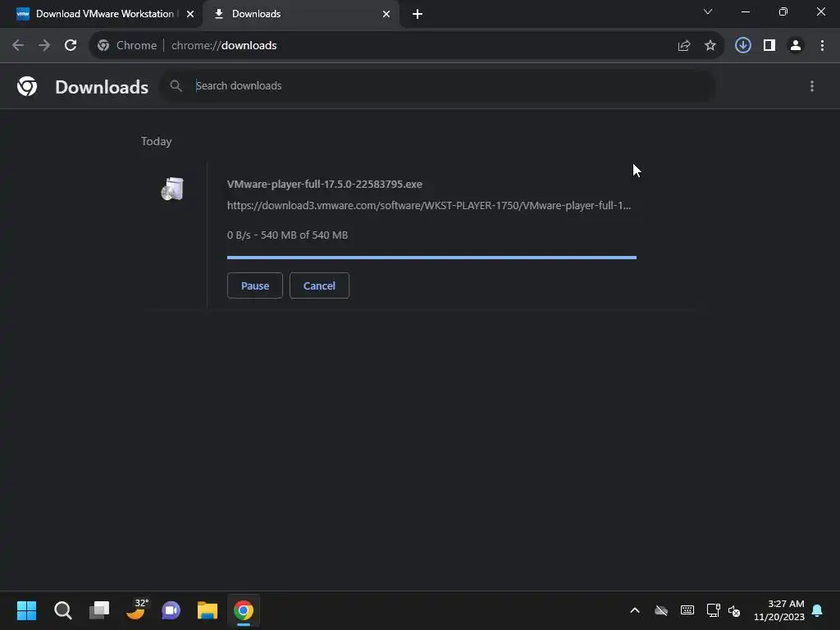The image size is (840, 630).
Task: Click the Today date heading
Action: pos(157,141)
